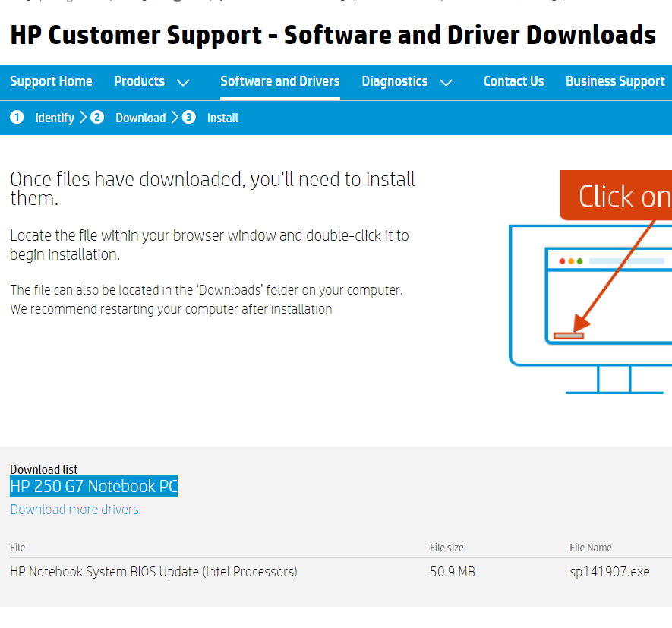This screenshot has height=628, width=672.
Task: Click the step 2 circle icon
Action: point(97,117)
